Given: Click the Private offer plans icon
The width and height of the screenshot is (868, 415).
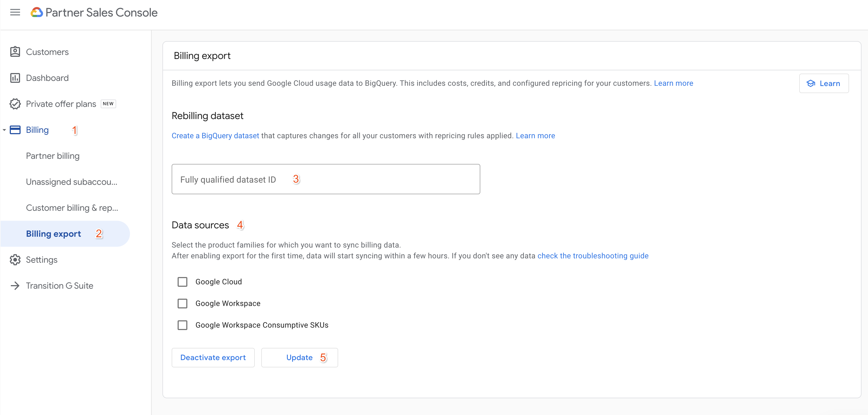Looking at the screenshot, I should point(15,103).
